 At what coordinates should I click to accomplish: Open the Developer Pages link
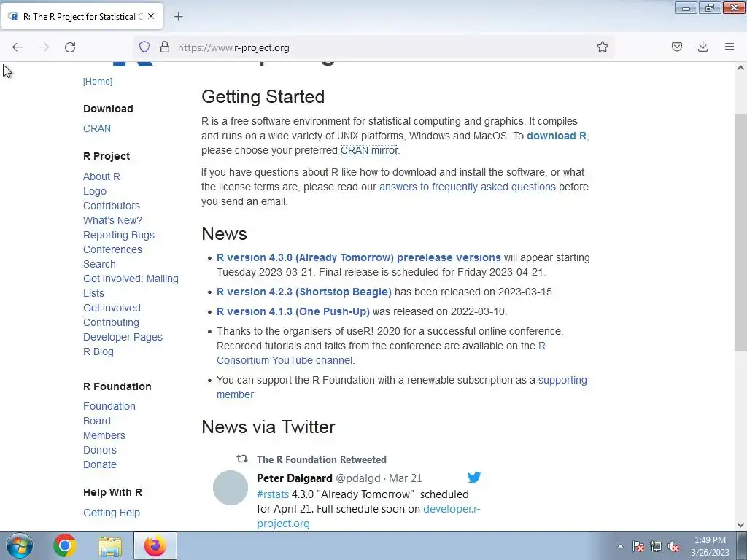(123, 337)
